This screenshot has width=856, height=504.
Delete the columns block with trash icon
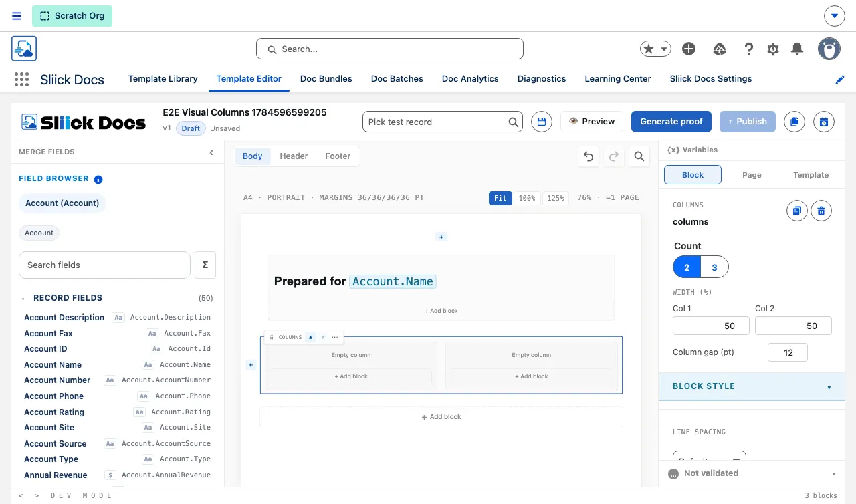tap(821, 211)
